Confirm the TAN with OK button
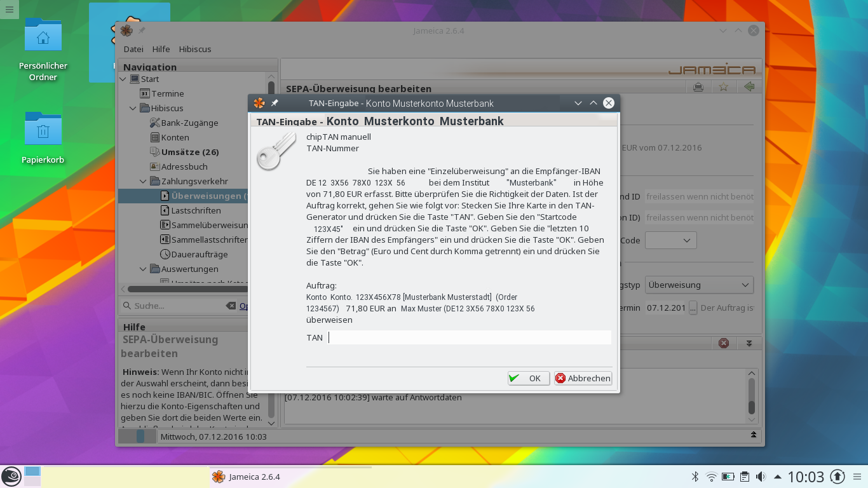Viewport: 868px width, 488px height. 529,378
